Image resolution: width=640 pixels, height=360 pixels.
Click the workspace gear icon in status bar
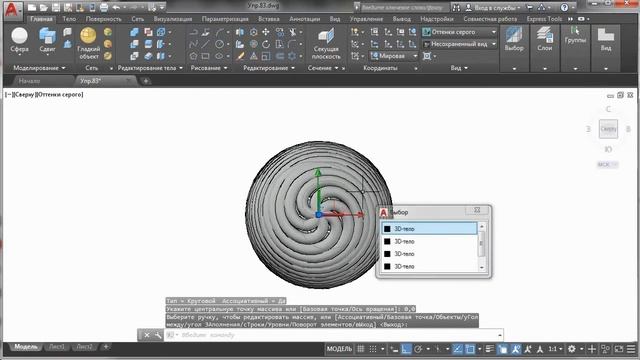click(x=572, y=349)
